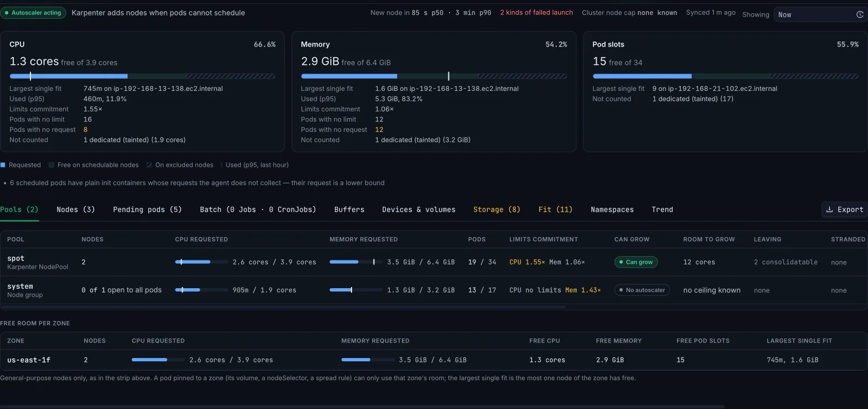Viewport: 868px width, 409px height.
Task: Click the Can grow badge for spot pool
Action: point(636,262)
